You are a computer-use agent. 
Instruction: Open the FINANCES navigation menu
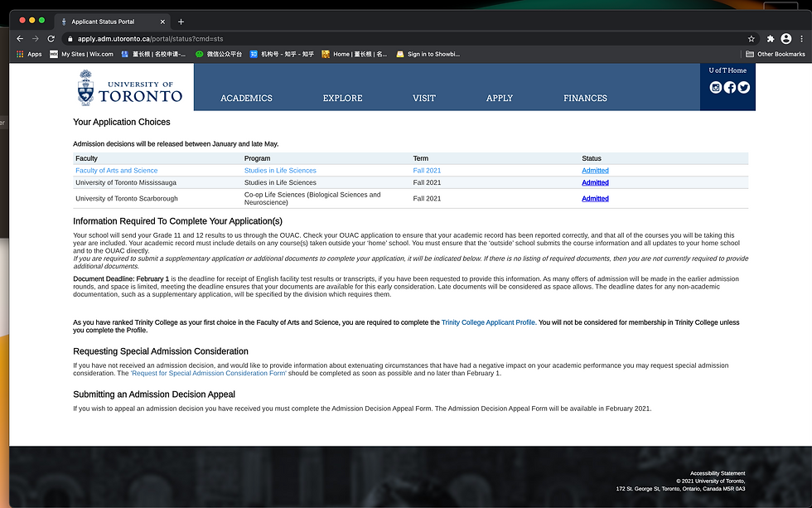point(585,98)
